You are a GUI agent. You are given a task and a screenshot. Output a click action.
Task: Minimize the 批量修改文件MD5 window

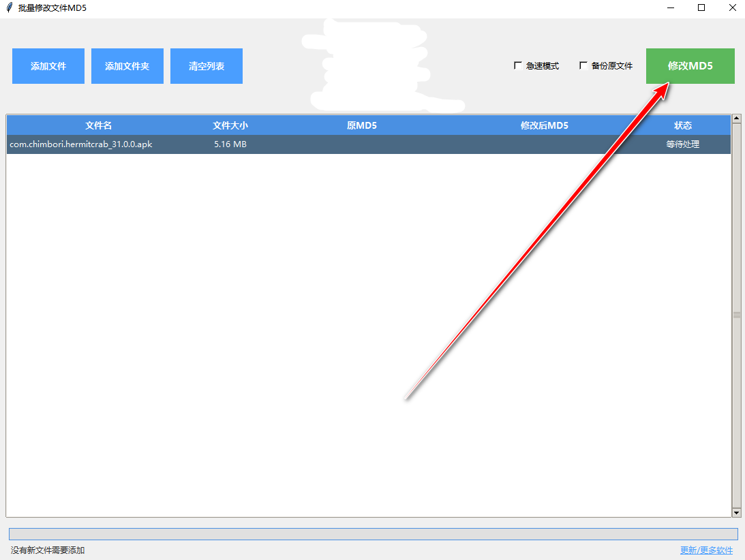pyautogui.click(x=669, y=8)
